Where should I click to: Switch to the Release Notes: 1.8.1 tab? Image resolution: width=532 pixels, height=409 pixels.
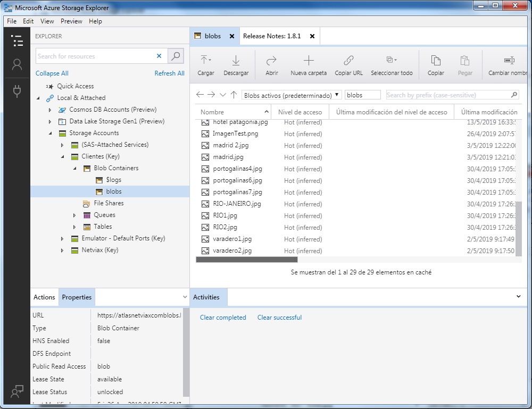[x=272, y=36]
